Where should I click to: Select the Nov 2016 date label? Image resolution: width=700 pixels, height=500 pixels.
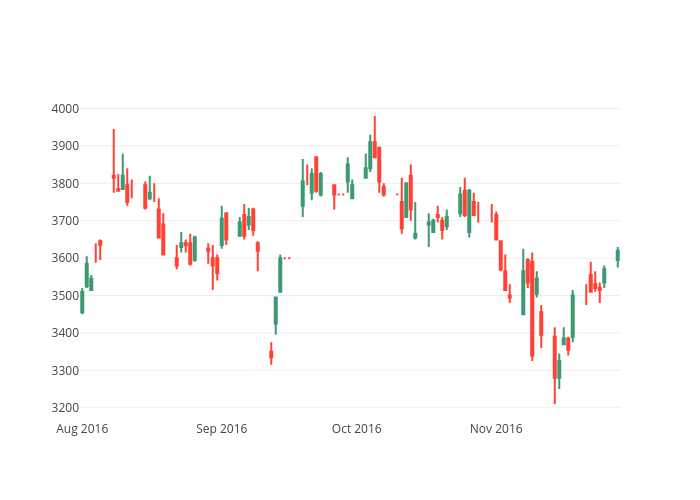coord(496,429)
